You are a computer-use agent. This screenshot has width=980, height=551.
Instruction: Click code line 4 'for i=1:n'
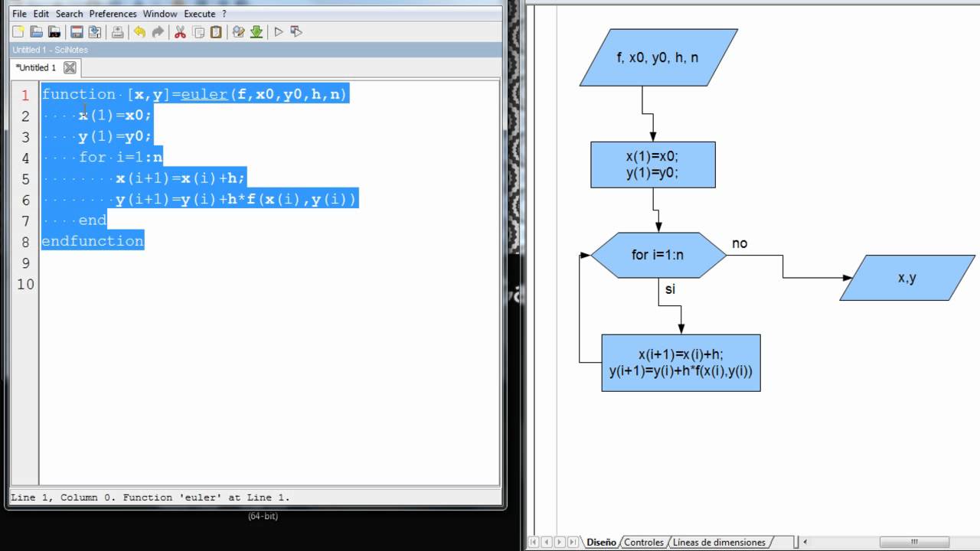[x=121, y=158]
